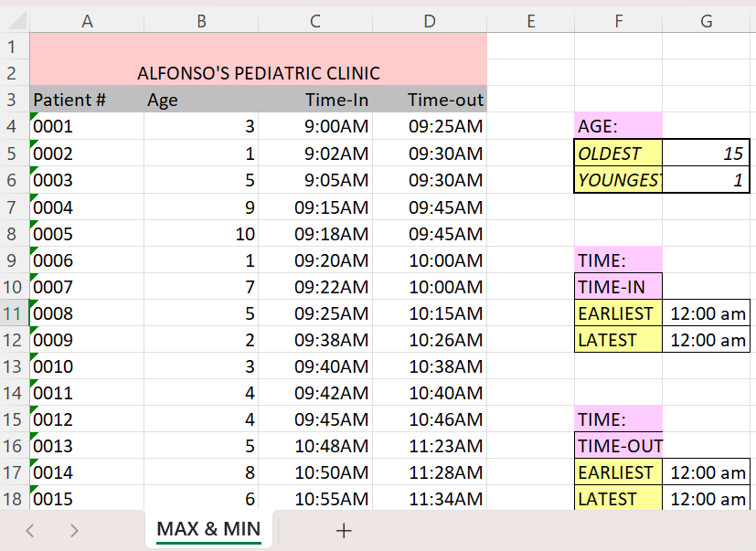The image size is (756, 551).
Task: Select row 18 header
Action: 15,498
